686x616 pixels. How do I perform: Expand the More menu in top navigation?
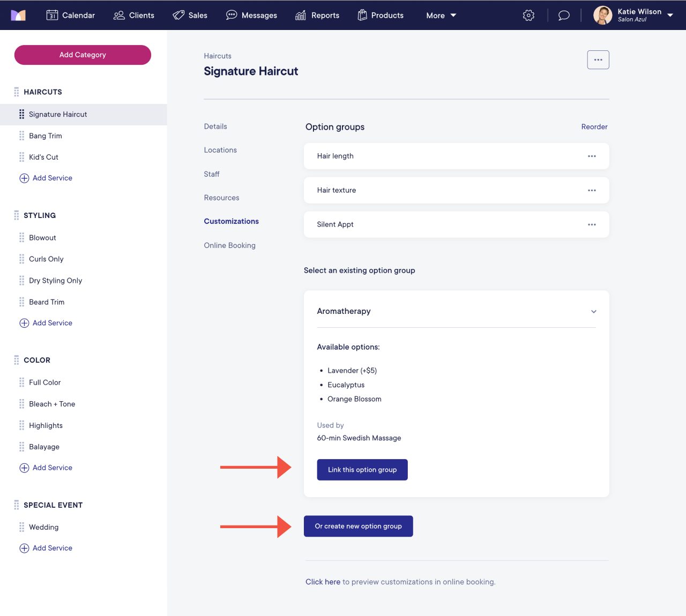[441, 15]
